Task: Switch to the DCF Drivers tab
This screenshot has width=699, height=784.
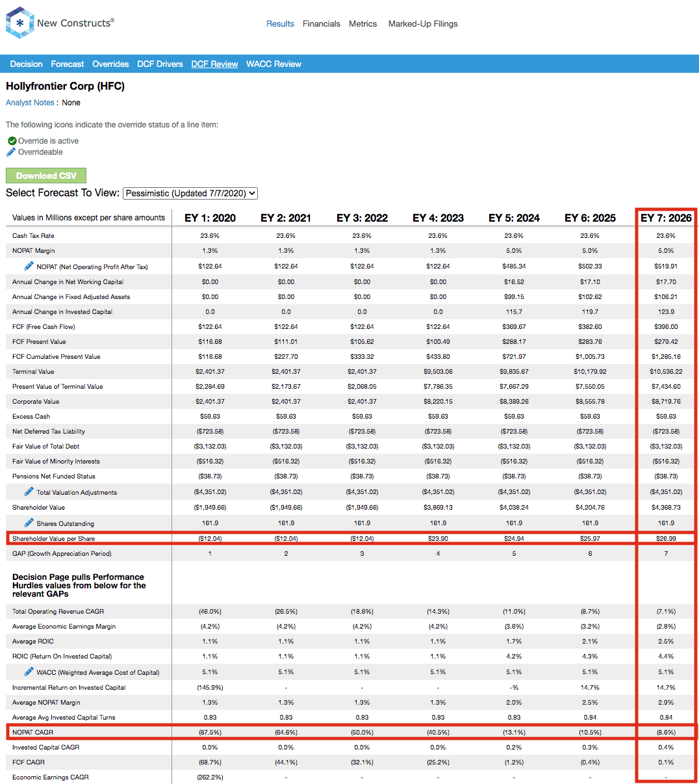Action: pyautogui.click(x=160, y=64)
